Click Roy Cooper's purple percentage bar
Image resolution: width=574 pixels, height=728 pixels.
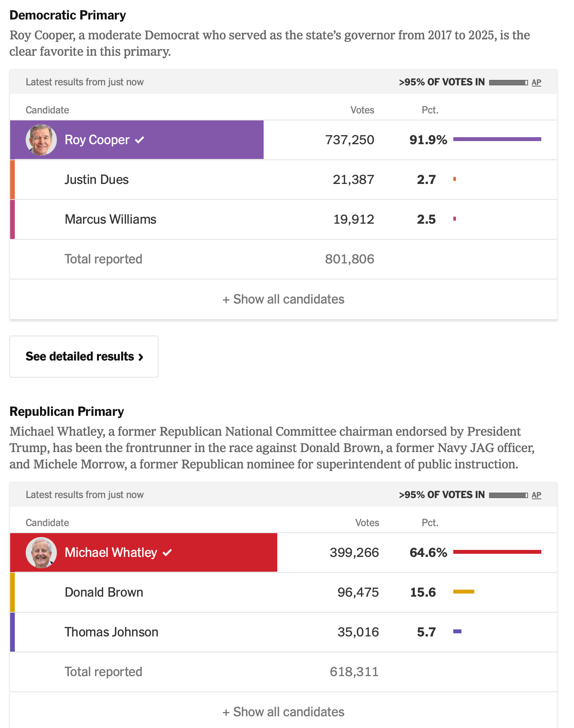point(497,139)
